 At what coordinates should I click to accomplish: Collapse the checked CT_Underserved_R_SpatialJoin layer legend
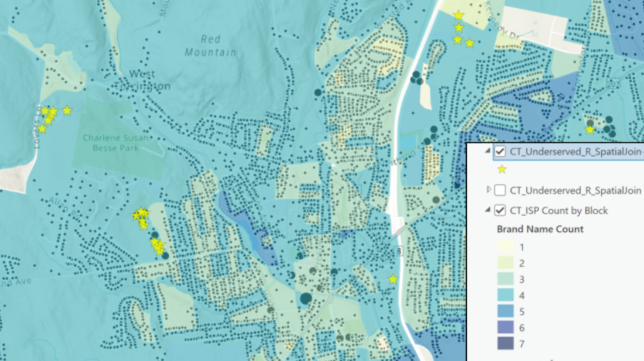tap(489, 151)
